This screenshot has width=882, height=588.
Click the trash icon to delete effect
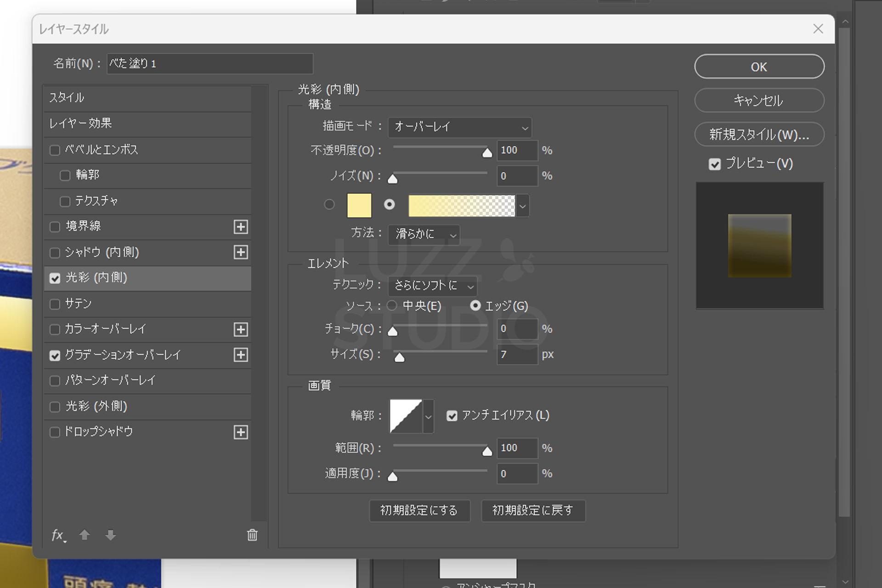tap(252, 535)
